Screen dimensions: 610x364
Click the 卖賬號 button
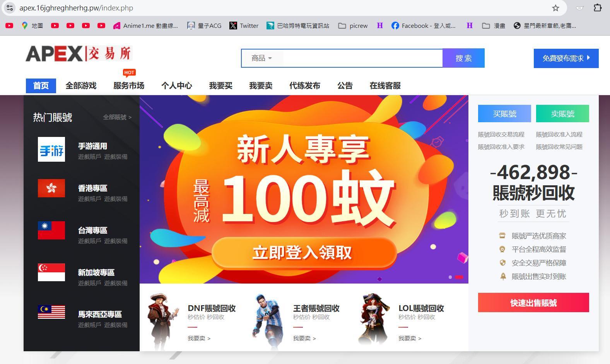point(562,114)
